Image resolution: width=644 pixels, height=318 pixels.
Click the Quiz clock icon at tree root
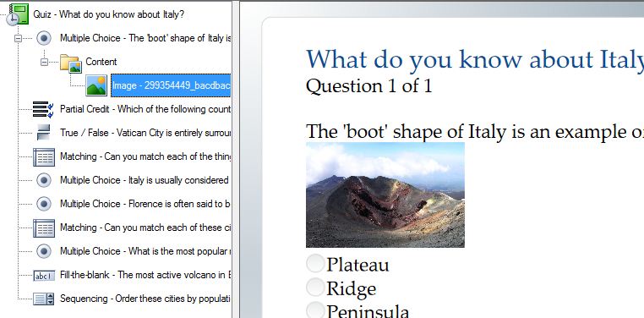click(x=17, y=14)
